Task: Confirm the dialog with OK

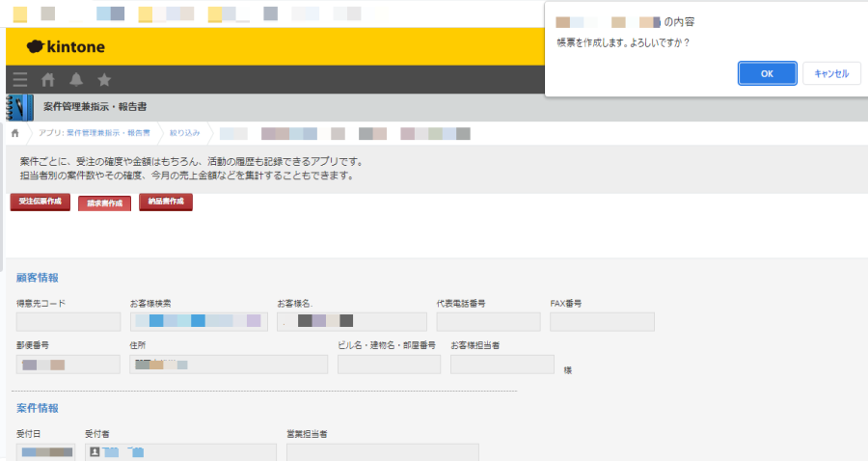Action: pos(768,73)
